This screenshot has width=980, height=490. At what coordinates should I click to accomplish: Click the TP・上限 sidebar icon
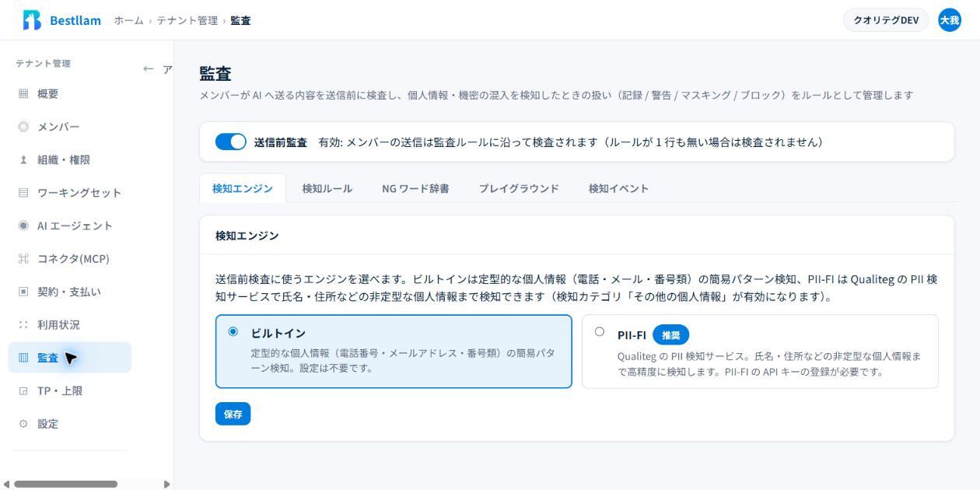(23, 391)
